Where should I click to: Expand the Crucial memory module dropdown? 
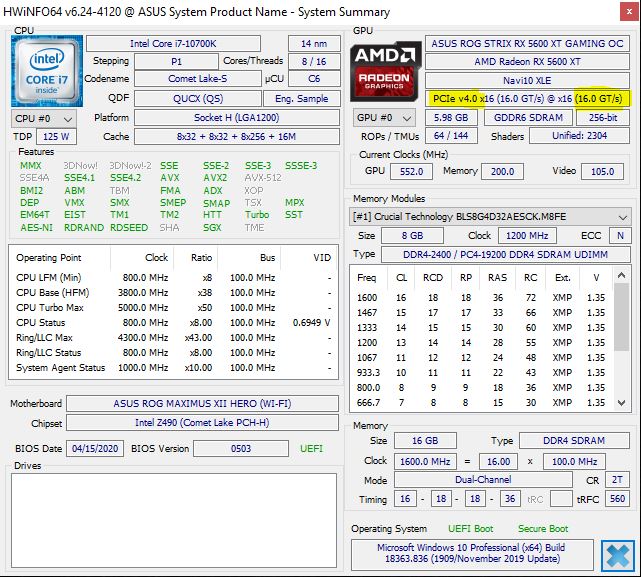tap(490, 217)
